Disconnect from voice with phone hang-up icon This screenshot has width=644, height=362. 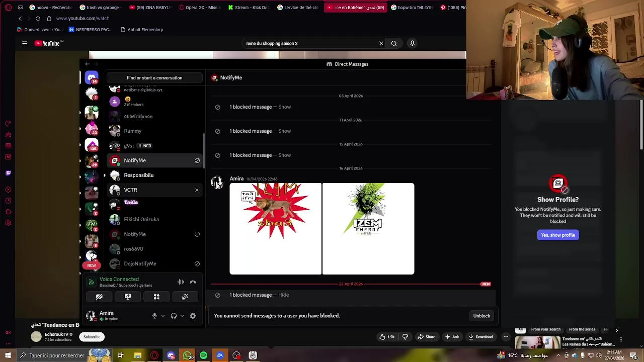(x=193, y=282)
